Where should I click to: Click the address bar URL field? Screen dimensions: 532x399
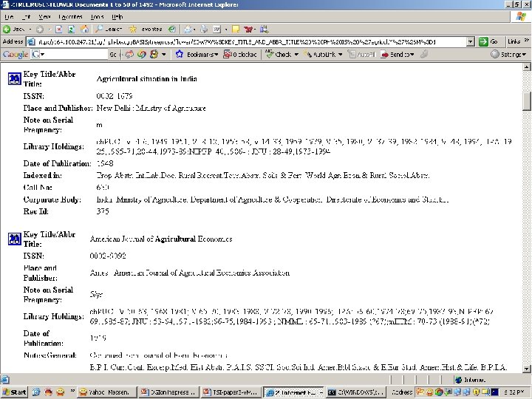pyautogui.click(x=251, y=41)
